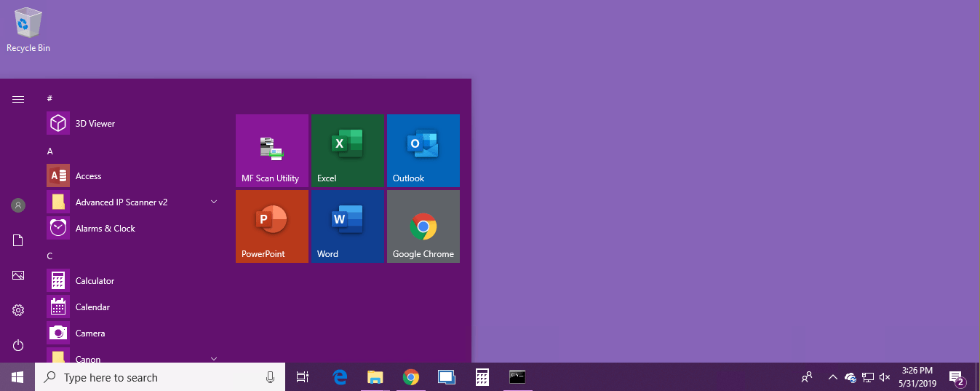Click the 'C' letter section header

tap(50, 256)
